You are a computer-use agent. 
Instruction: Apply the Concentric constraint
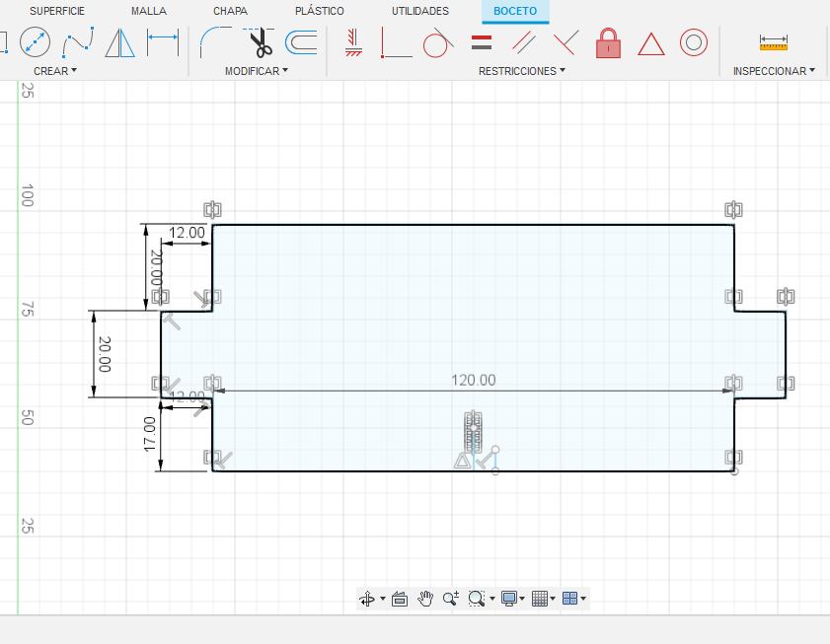point(694,42)
